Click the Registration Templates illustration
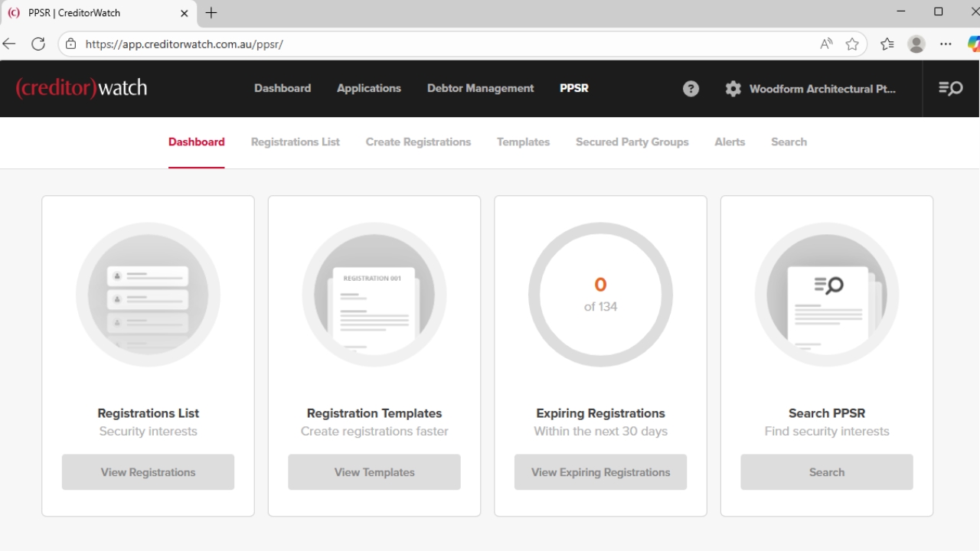The height and width of the screenshot is (551, 980). coord(374,295)
